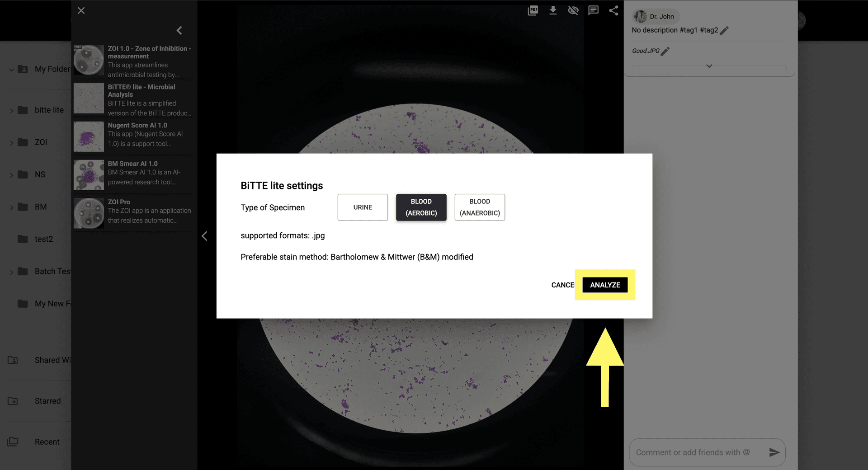
Task: Open the share icon
Action: point(613,10)
